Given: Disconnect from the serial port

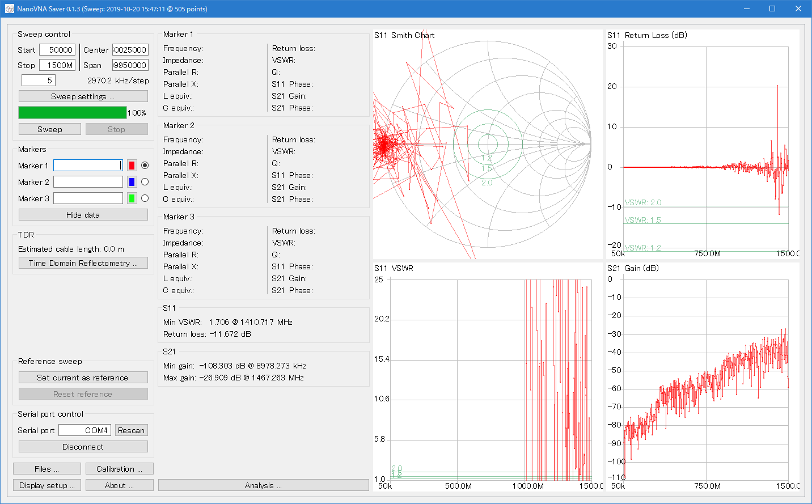Looking at the screenshot, I should pyautogui.click(x=83, y=447).
